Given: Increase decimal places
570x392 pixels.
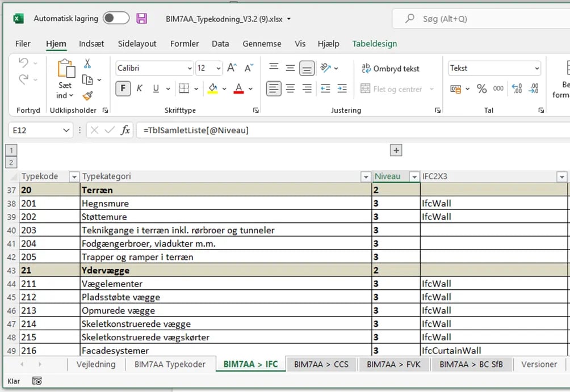Looking at the screenshot, I should click(517, 88).
